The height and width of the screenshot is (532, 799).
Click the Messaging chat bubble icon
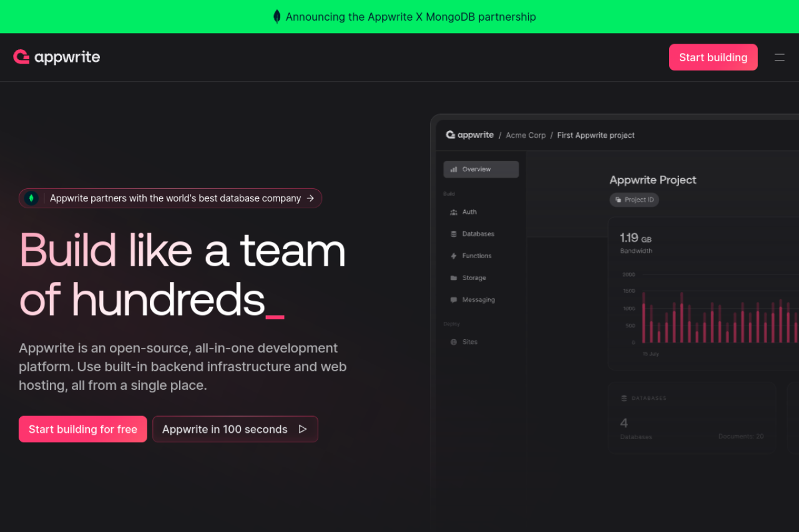(x=454, y=300)
